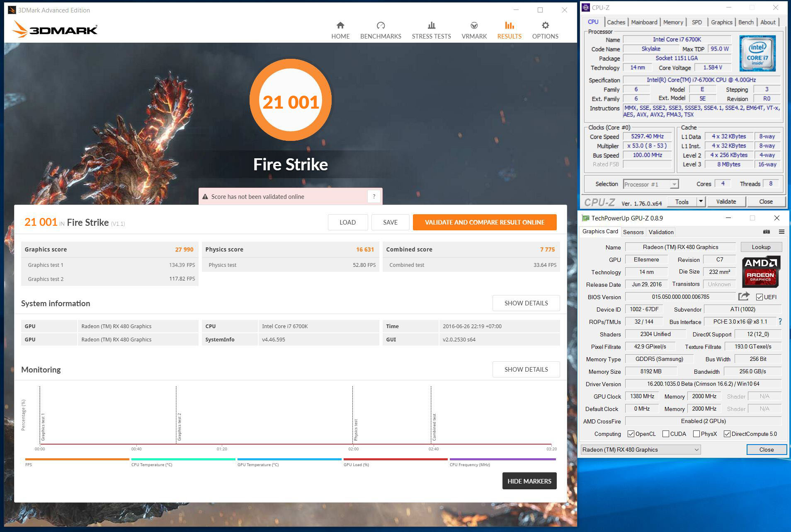The width and height of the screenshot is (791, 532).
Task: Open the VRMark section
Action: click(x=474, y=30)
